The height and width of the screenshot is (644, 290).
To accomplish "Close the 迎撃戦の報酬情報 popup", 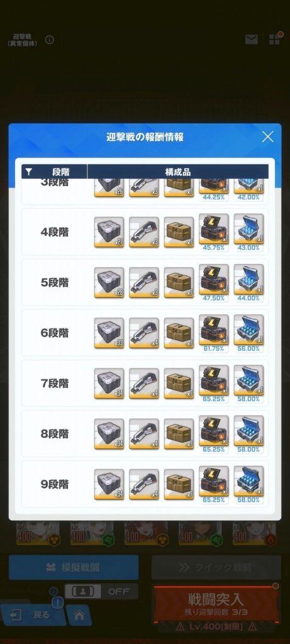I will [x=267, y=136].
